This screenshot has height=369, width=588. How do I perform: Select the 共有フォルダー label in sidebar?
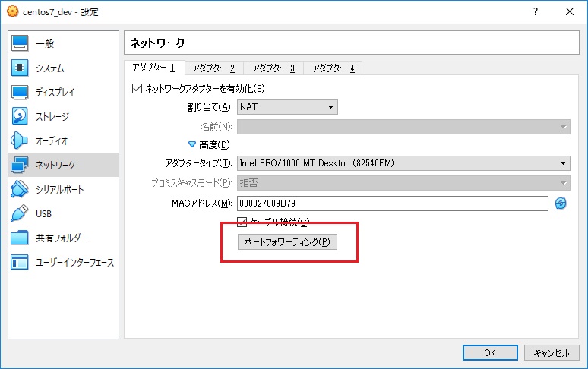point(61,238)
